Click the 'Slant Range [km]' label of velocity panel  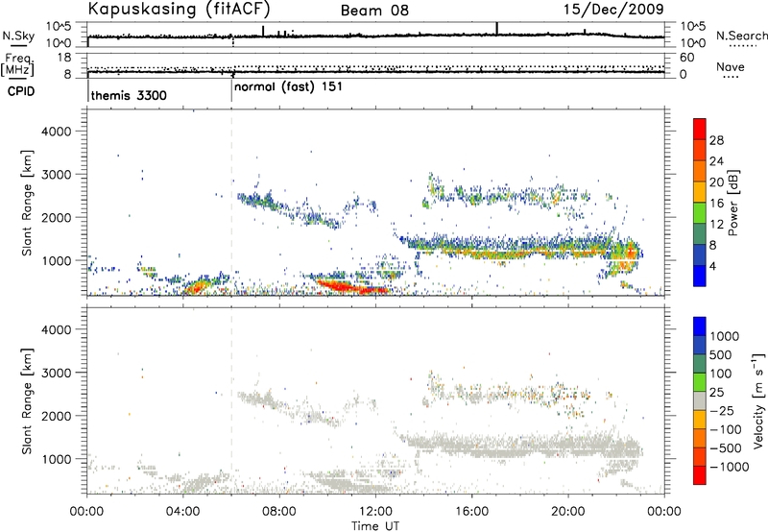coord(27,400)
